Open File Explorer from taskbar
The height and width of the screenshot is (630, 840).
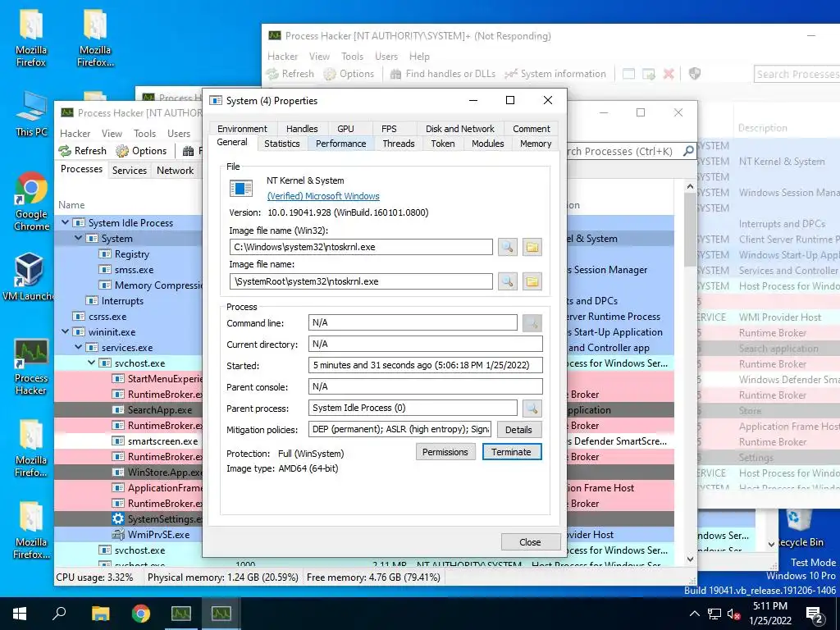coord(100,614)
